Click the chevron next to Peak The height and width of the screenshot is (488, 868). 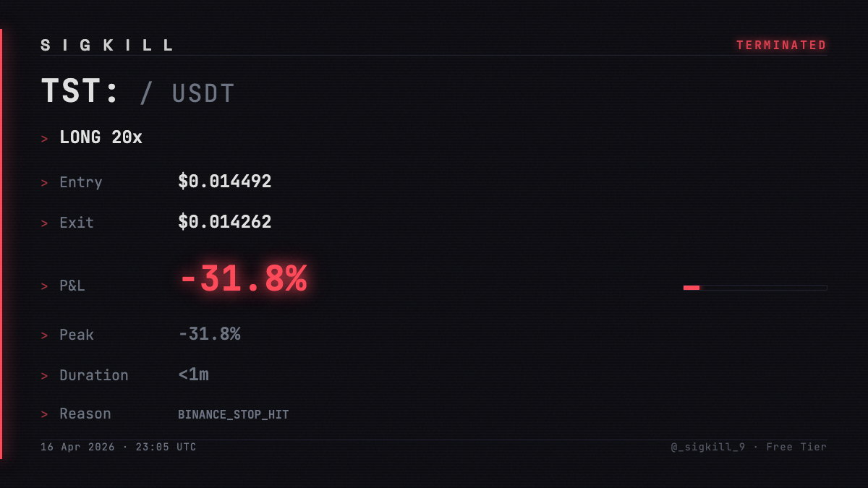point(45,336)
